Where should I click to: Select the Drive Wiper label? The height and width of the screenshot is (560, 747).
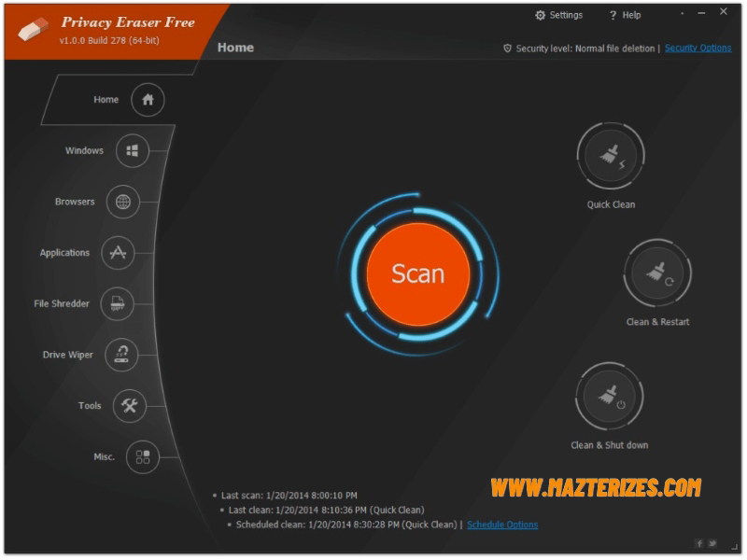tap(68, 355)
